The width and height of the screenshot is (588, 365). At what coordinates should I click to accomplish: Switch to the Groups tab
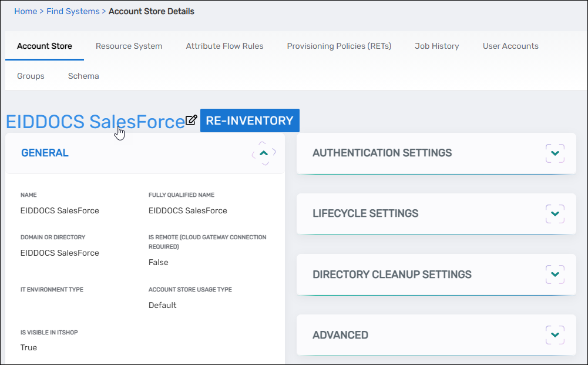tap(31, 76)
